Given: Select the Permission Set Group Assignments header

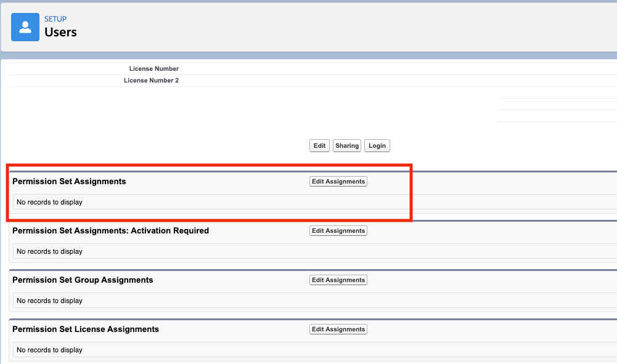Looking at the screenshot, I should point(82,280).
